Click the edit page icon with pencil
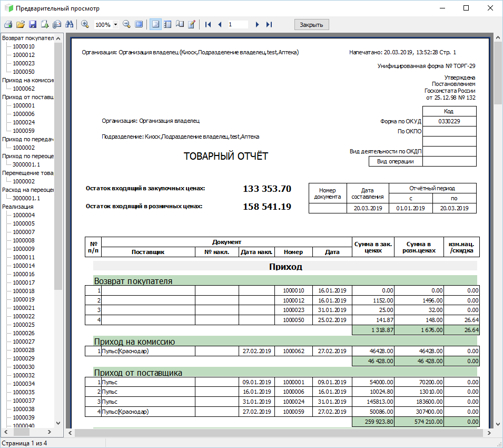The image size is (503, 448). point(192,24)
